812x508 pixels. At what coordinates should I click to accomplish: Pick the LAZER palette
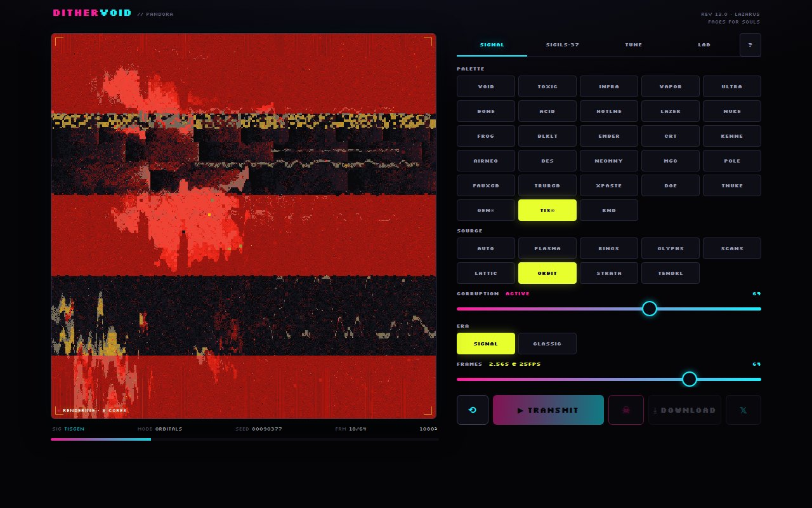point(671,111)
